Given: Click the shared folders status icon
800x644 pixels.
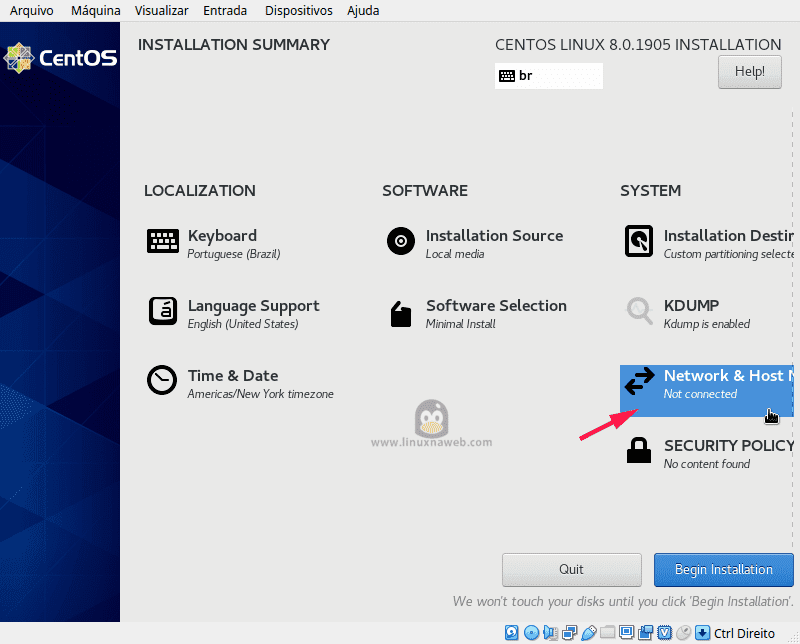Looking at the screenshot, I should (x=607, y=633).
